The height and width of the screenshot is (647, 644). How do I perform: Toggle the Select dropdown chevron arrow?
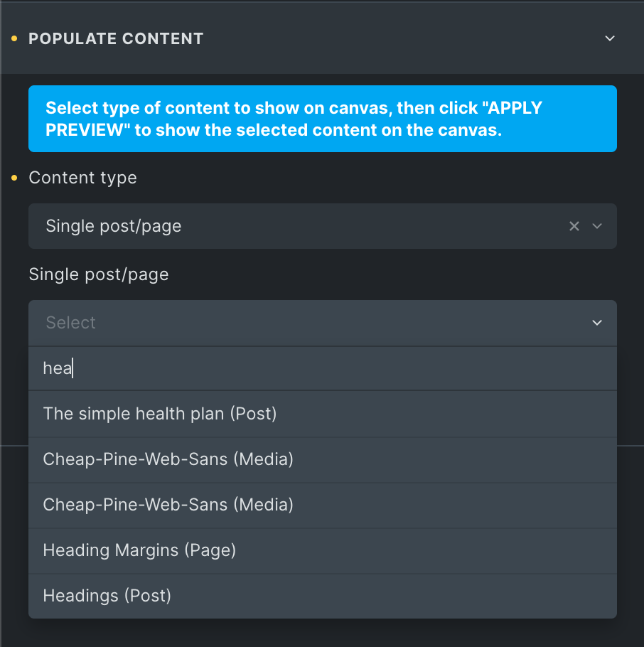[x=597, y=323]
